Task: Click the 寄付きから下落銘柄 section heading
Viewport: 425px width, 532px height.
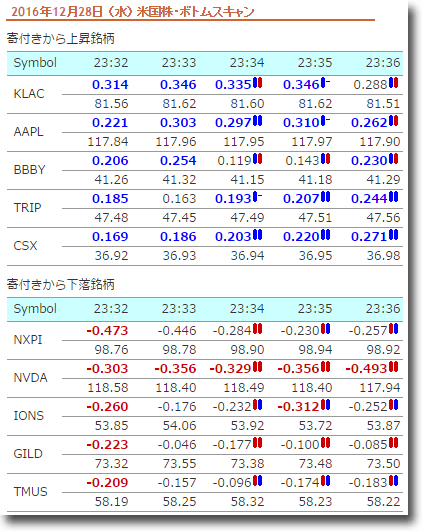Action: pyautogui.click(x=61, y=284)
